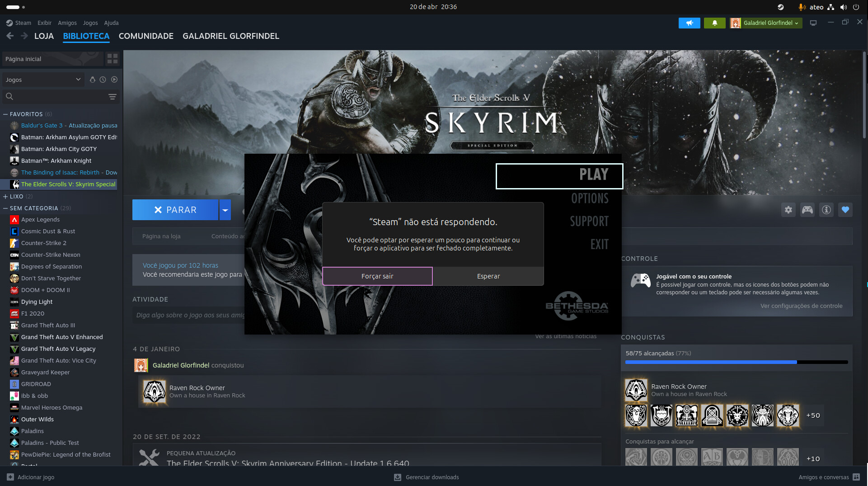Viewport: 868px width, 486px height.
Task: Click the PARAR button to stop Skyrim
Action: click(x=175, y=210)
